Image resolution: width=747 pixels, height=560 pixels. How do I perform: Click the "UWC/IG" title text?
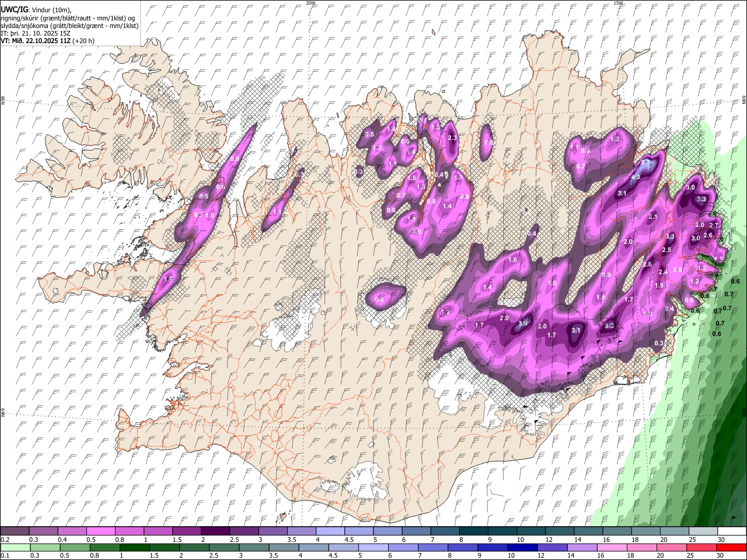(x=14, y=10)
